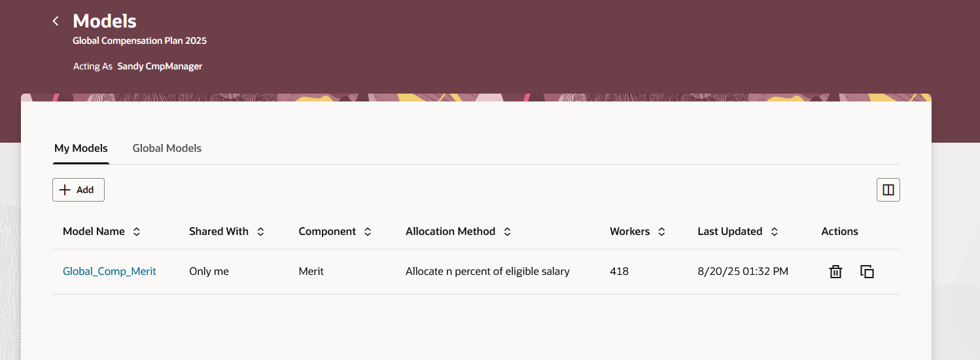Screen dimensions: 980x360
Task: Open the Global_Comp_Merit model link
Action: click(109, 271)
